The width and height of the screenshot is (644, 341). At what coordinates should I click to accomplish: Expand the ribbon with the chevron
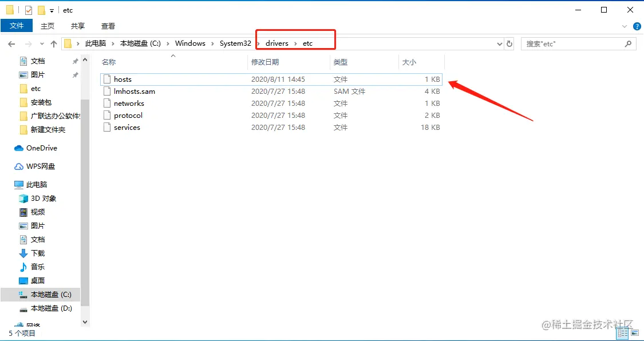pos(625,26)
